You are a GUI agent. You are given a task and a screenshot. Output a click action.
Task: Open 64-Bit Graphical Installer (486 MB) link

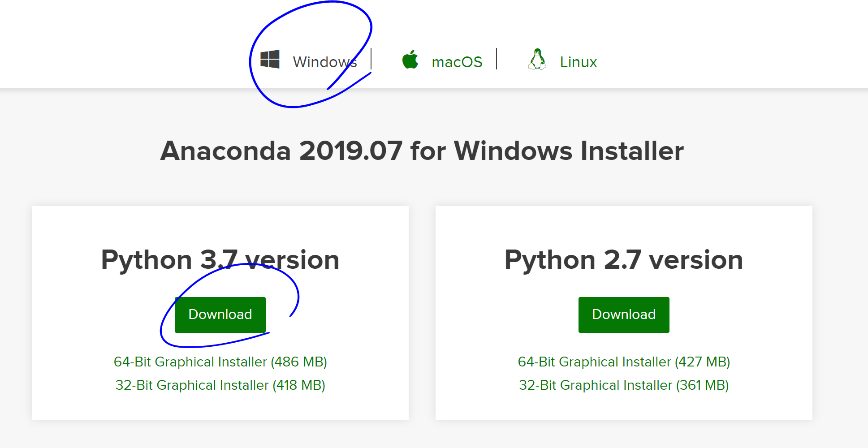[x=220, y=362]
